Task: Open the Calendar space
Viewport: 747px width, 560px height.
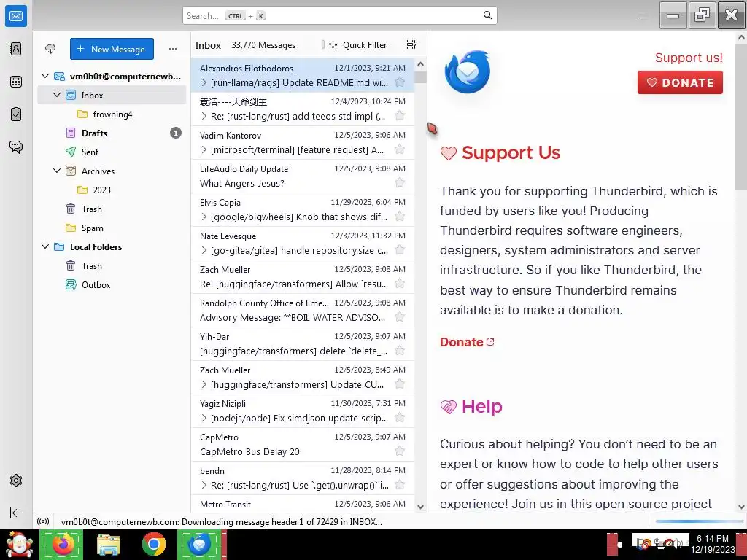Action: tap(16, 82)
